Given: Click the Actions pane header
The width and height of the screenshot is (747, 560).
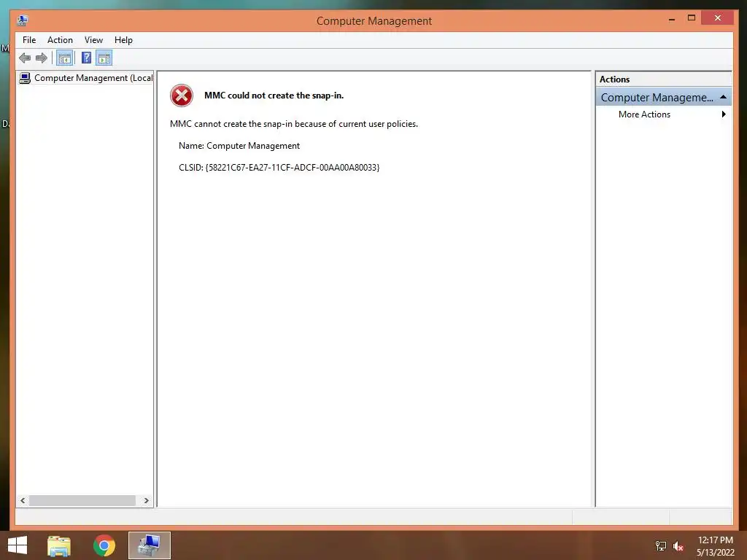Looking at the screenshot, I should pos(663,79).
